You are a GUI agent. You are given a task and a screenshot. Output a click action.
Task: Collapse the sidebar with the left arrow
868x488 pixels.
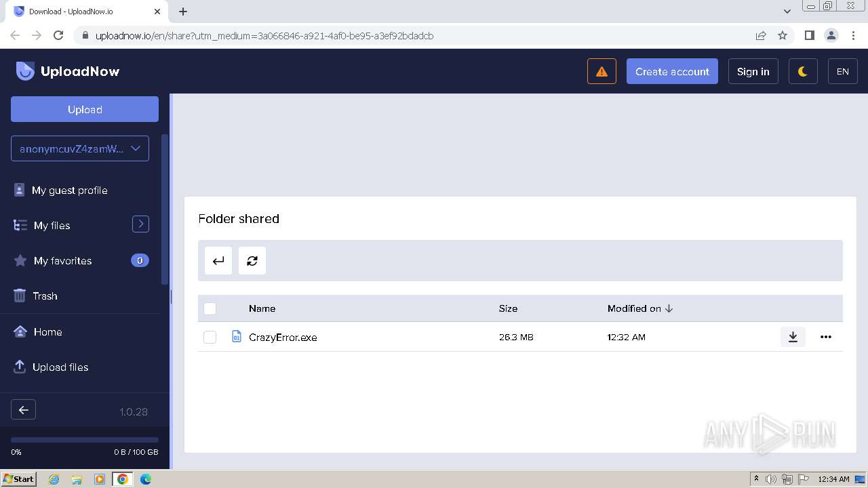[x=23, y=409]
